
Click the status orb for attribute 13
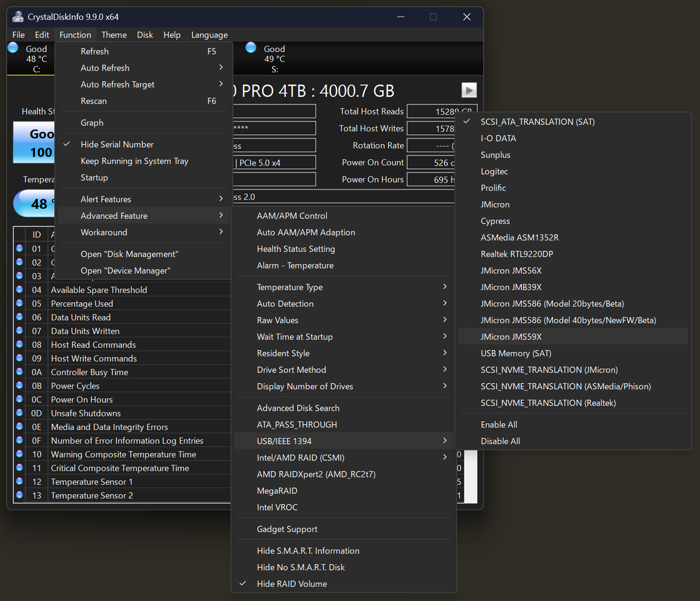pyautogui.click(x=19, y=495)
